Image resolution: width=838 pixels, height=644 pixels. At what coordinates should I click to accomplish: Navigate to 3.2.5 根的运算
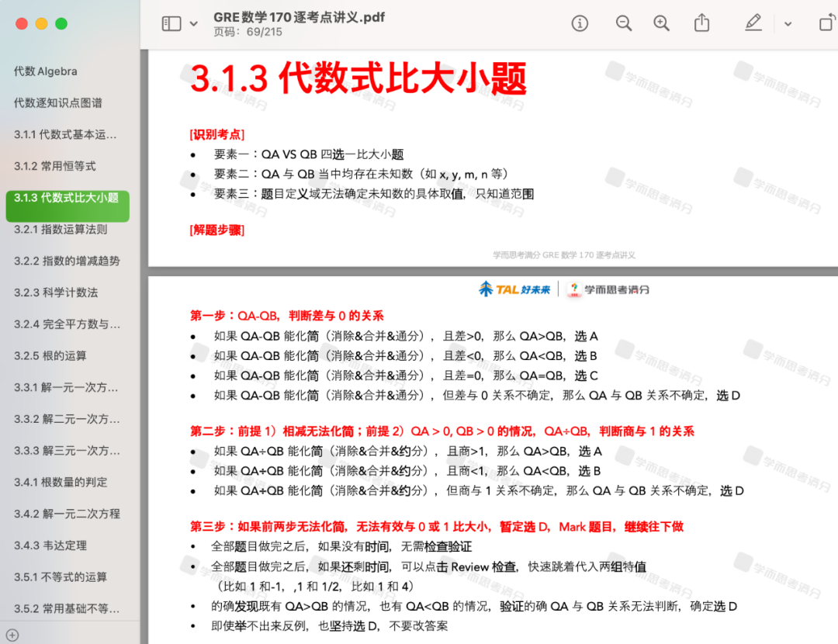pyautogui.click(x=50, y=356)
